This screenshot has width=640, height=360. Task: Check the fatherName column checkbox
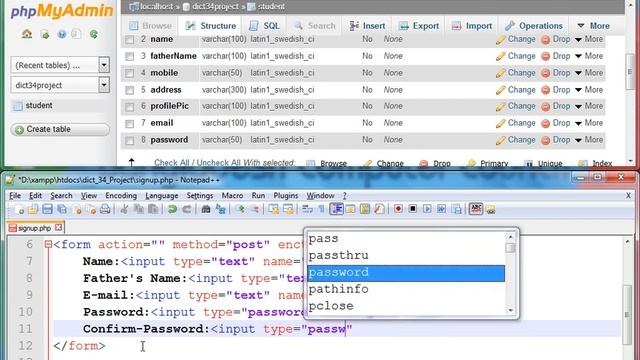coord(129,56)
